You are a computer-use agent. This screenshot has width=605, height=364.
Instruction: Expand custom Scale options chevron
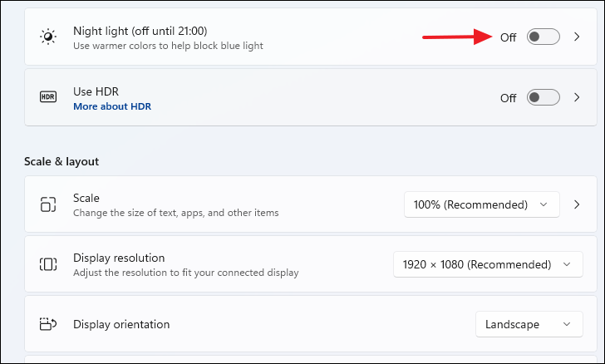click(x=578, y=204)
